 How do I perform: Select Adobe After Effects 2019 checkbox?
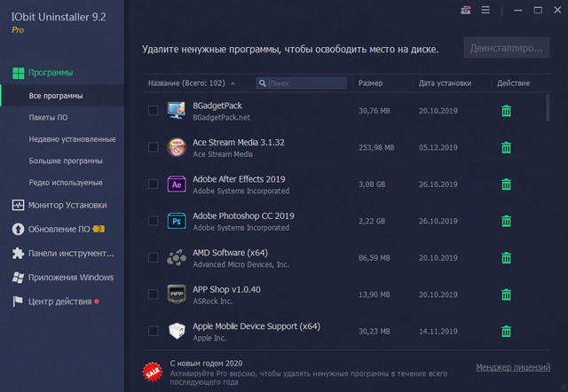153,184
